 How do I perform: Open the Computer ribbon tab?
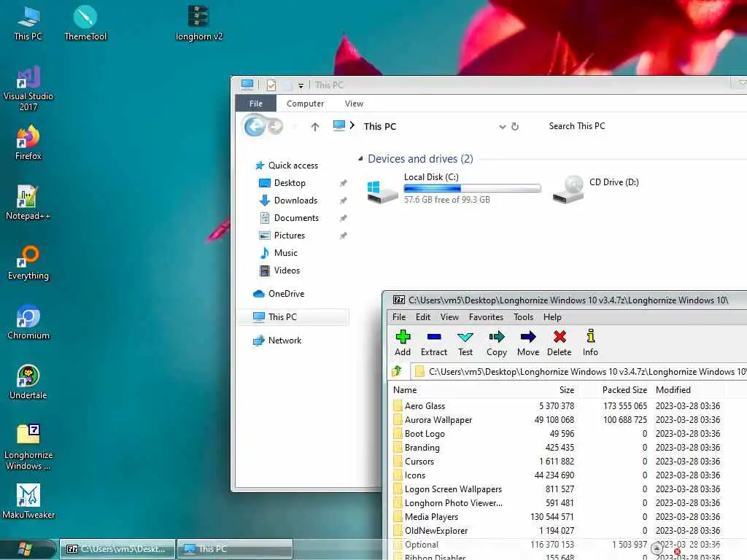pos(305,104)
